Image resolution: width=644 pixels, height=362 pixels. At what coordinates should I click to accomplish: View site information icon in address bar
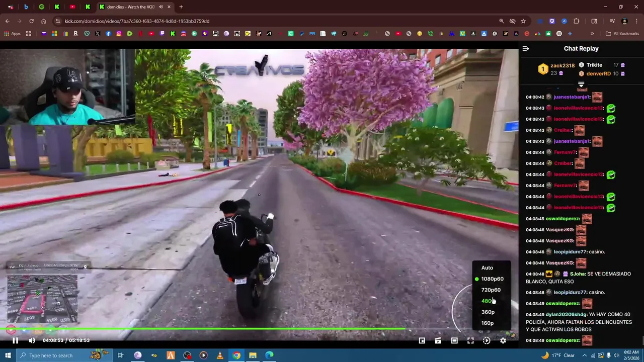pyautogui.click(x=58, y=21)
